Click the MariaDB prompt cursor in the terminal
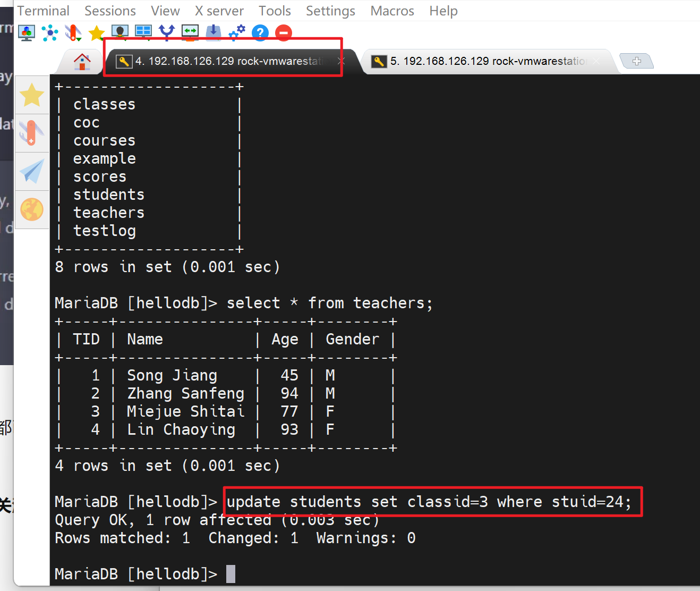 (x=231, y=574)
